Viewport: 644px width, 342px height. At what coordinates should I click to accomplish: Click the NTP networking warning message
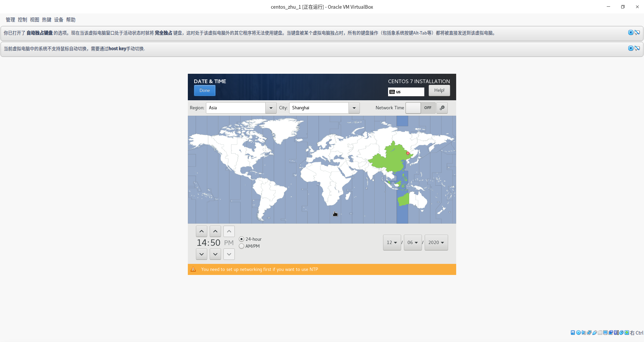[x=260, y=269]
